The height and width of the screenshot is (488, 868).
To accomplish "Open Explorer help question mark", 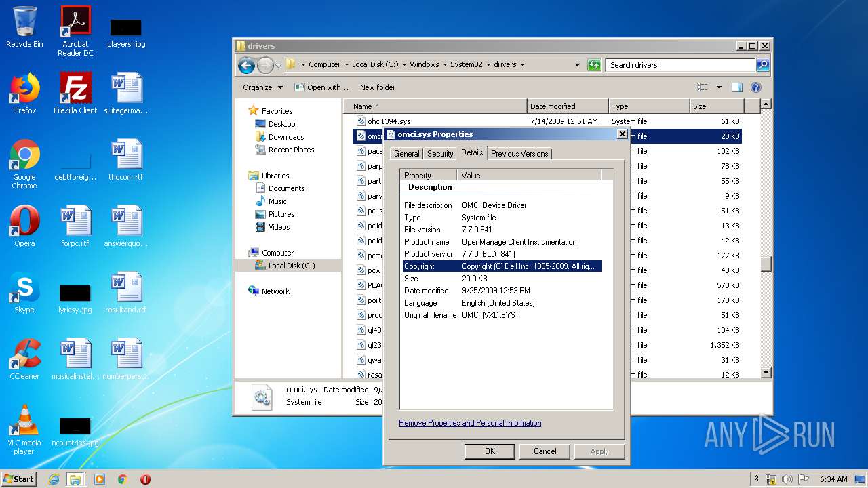I will tap(756, 87).
